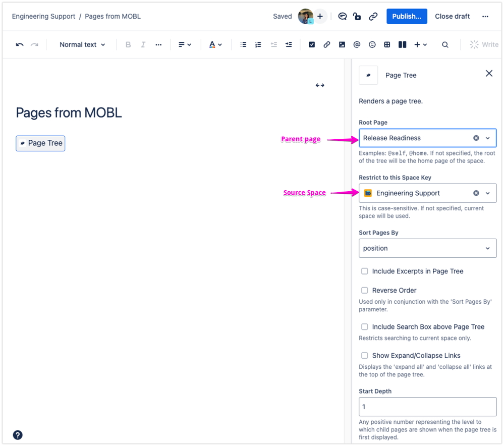This screenshot has width=504, height=446.
Task: Open inline comments via the comment icon
Action: click(342, 16)
